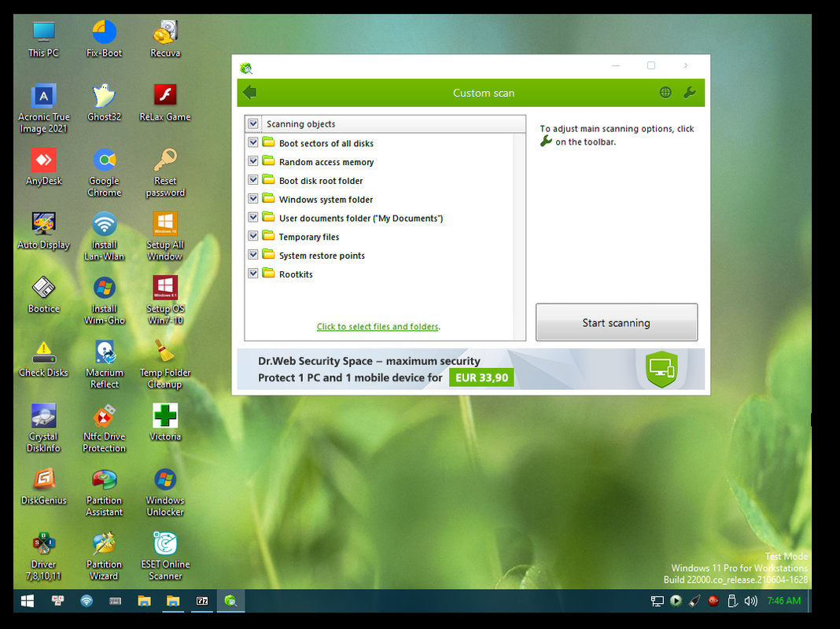Viewport: 840px width, 629px height.
Task: Select the Temp Folder Cleanup broom icon
Action: click(x=165, y=365)
